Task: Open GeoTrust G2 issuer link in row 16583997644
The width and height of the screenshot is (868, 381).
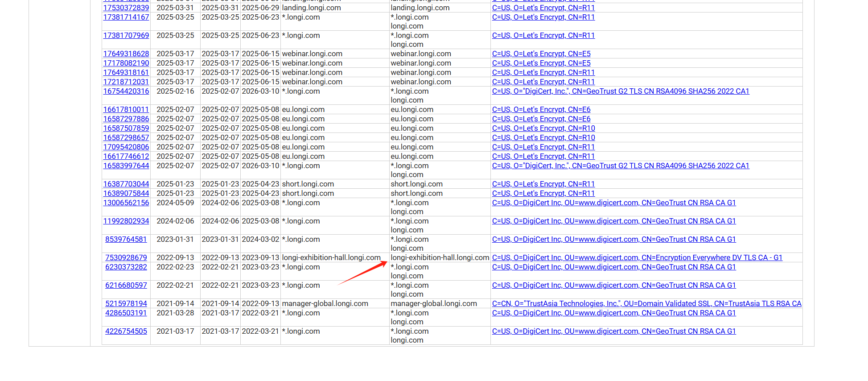Action: coord(621,166)
